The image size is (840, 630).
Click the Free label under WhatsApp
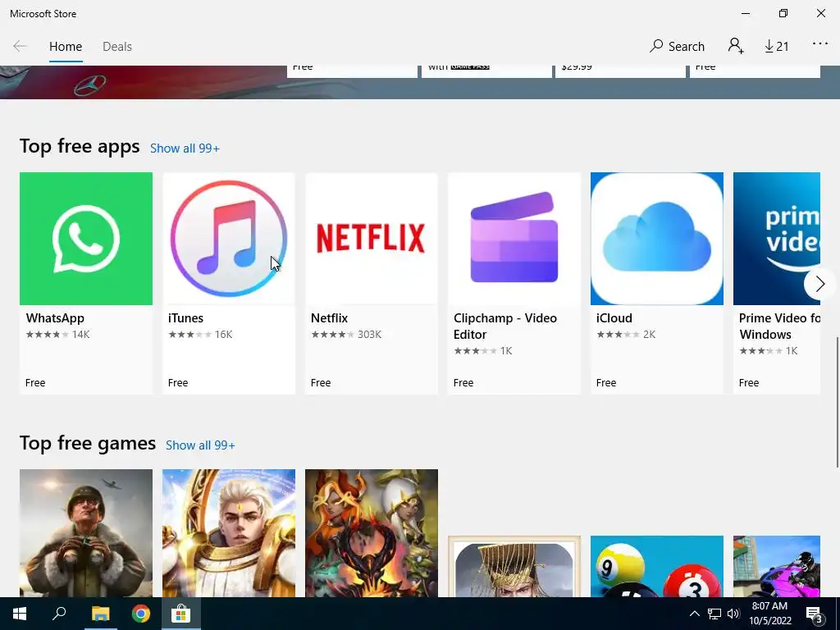pos(35,382)
